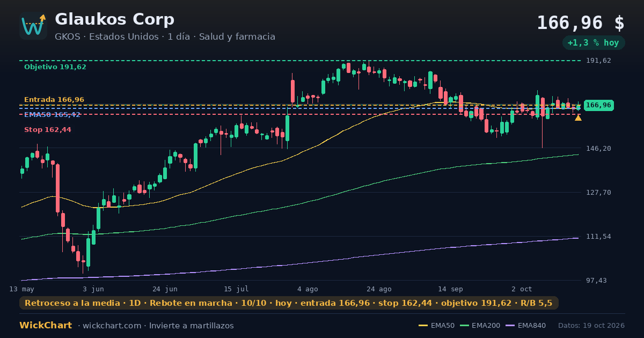Screen dimensions: 644x338
Task: Click the yellow EMA50 legend swatch
Action: [x=423, y=326]
